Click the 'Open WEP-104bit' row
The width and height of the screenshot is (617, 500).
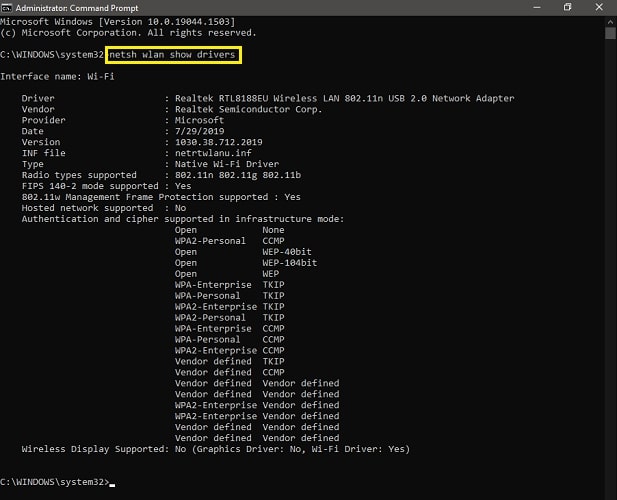pyautogui.click(x=246, y=263)
